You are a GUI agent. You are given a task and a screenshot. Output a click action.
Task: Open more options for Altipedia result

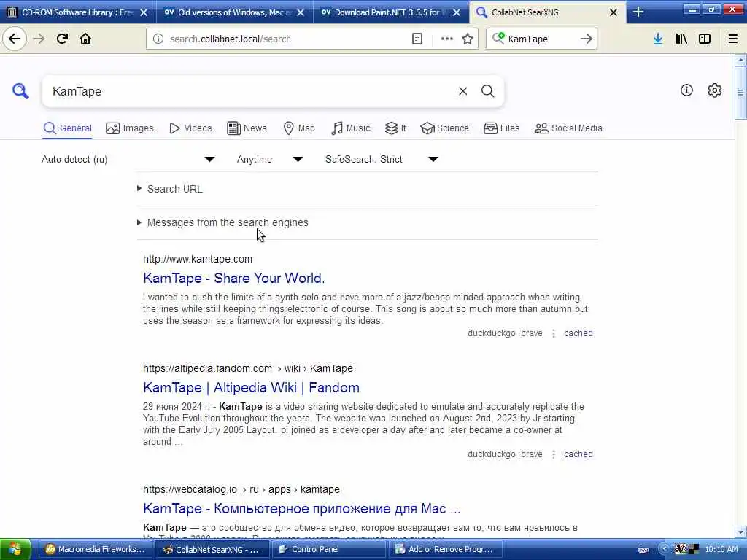coord(553,454)
